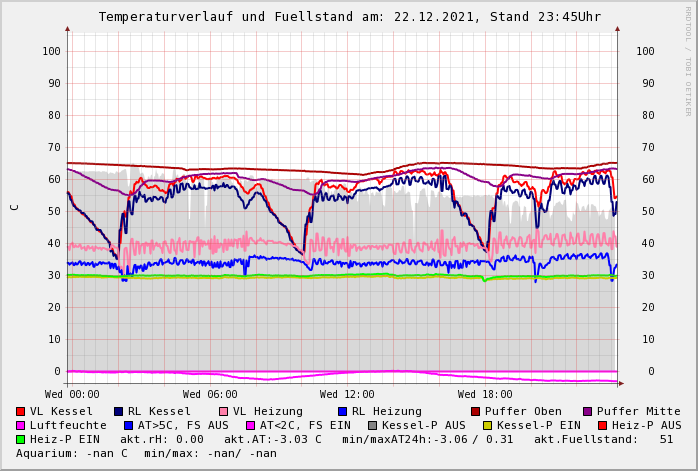
Task: Click the gray Kessel-P AUS legend swatch
Action: pos(373,425)
